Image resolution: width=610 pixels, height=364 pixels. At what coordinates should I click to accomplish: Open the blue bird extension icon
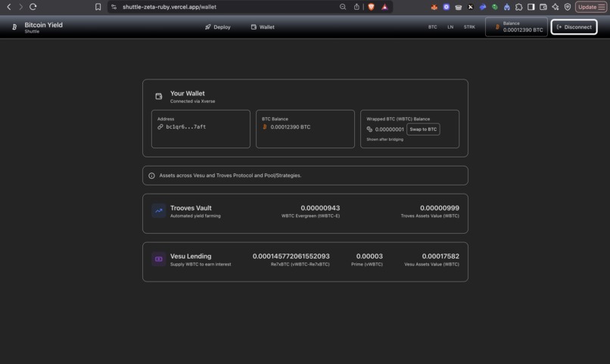pos(482,7)
